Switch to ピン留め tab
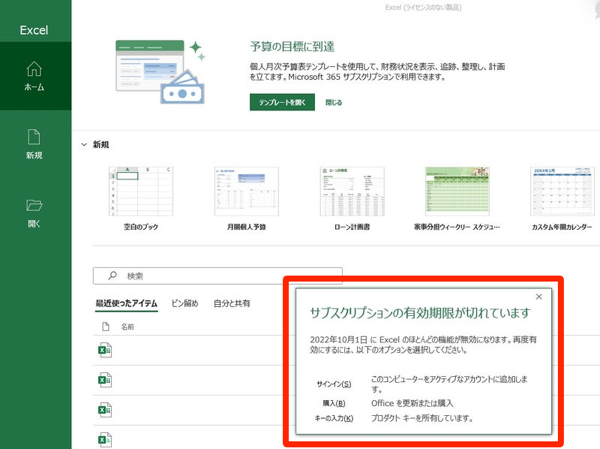Image resolution: width=600 pixels, height=449 pixels. [184, 303]
